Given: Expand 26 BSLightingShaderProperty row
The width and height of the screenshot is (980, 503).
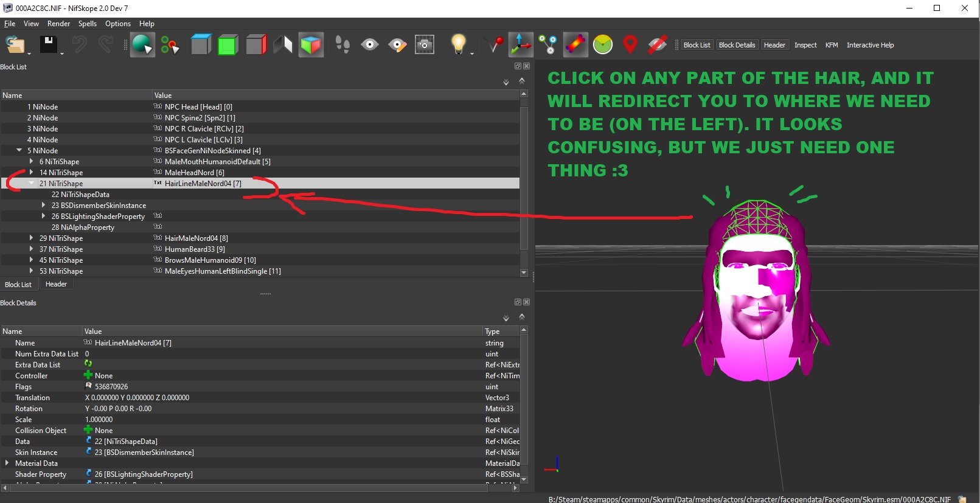Looking at the screenshot, I should (43, 216).
